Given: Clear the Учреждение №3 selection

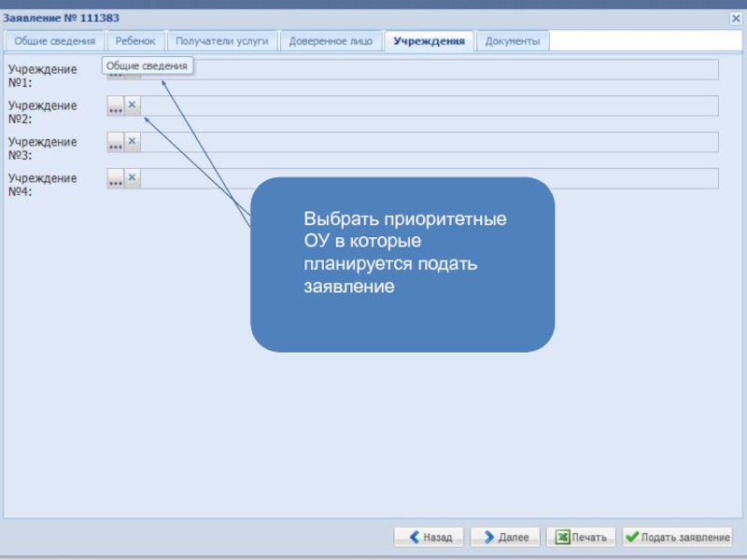Looking at the screenshot, I should [132, 142].
